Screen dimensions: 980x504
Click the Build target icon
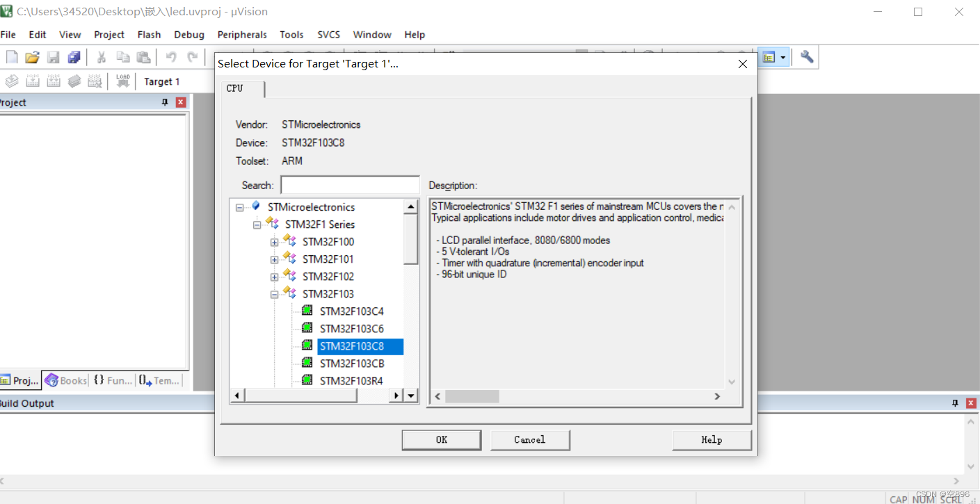32,81
